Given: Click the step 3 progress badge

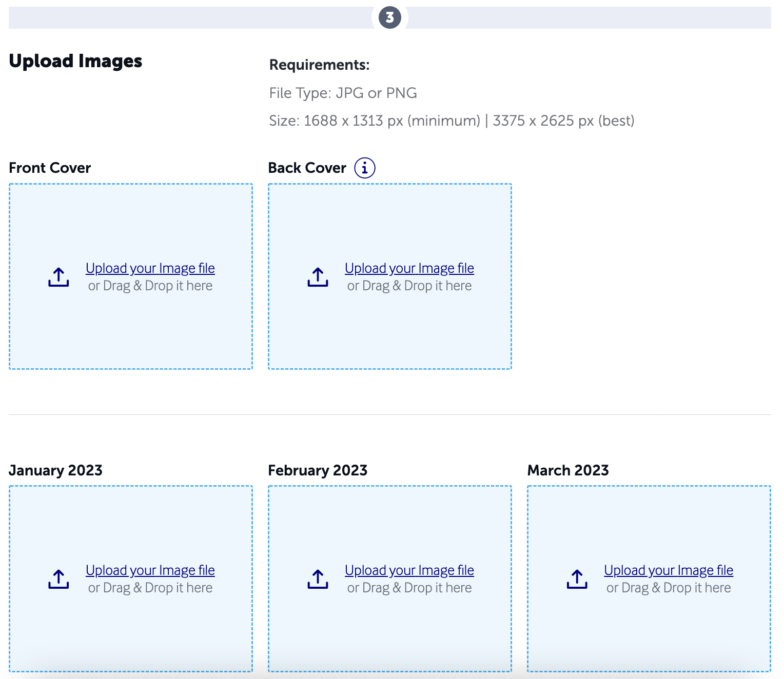Looking at the screenshot, I should coord(390,17).
